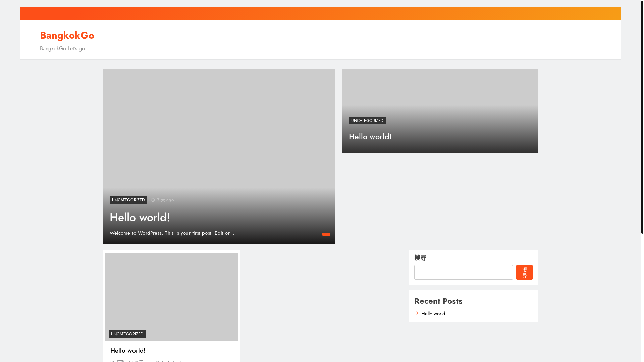The image size is (644, 362).
Task: Click the '7 天 ago' date on featured post
Action: click(x=165, y=200)
